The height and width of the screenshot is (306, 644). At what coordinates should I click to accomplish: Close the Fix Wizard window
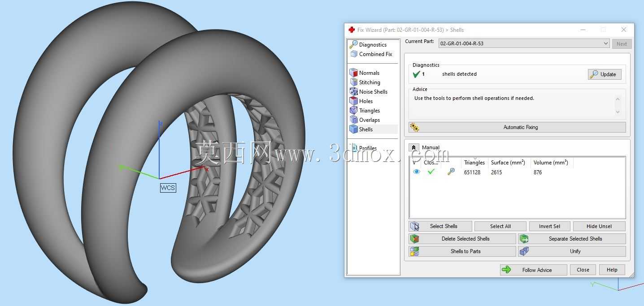(x=623, y=30)
